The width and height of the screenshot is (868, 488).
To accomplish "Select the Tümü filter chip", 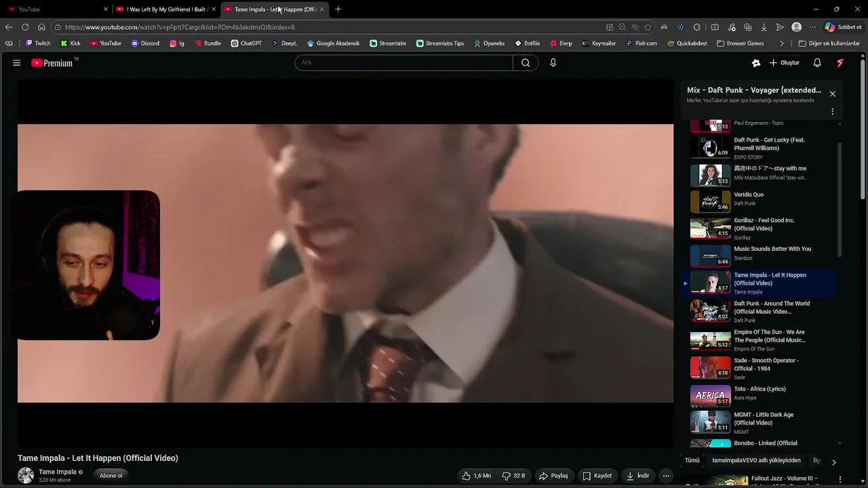I will (692, 460).
